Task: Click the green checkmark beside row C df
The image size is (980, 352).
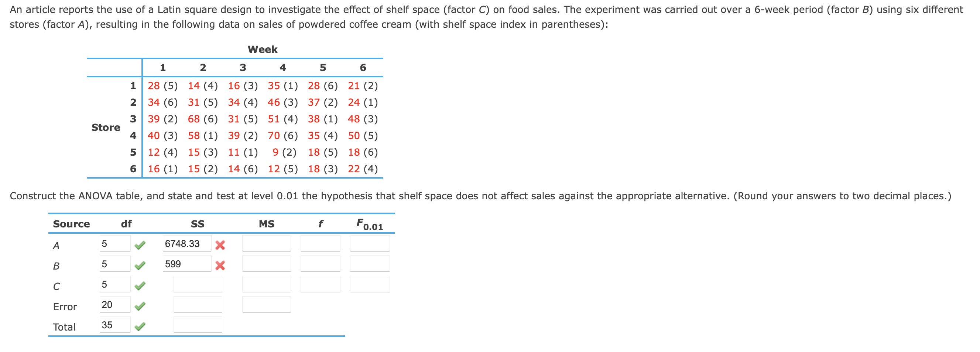Action: coord(140,284)
